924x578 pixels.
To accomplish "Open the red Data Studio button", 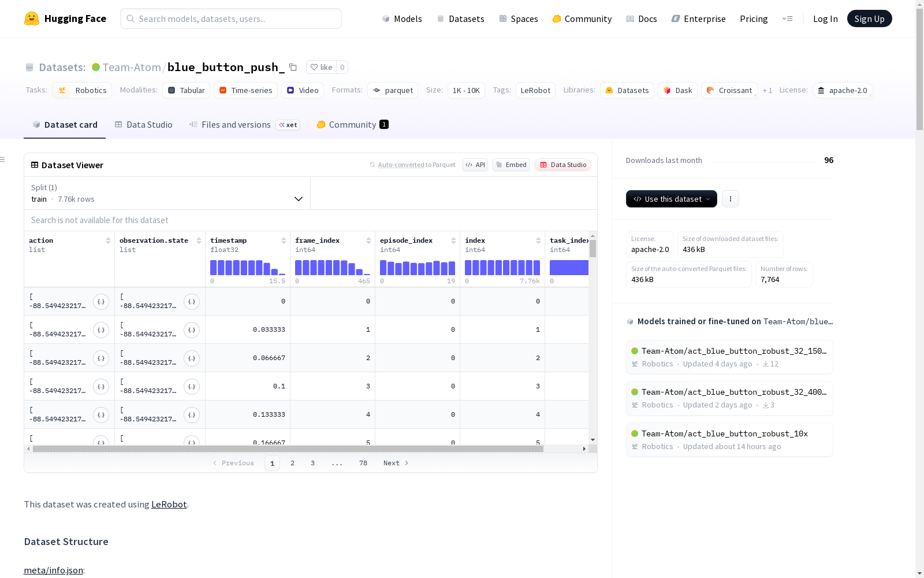I will [x=563, y=165].
